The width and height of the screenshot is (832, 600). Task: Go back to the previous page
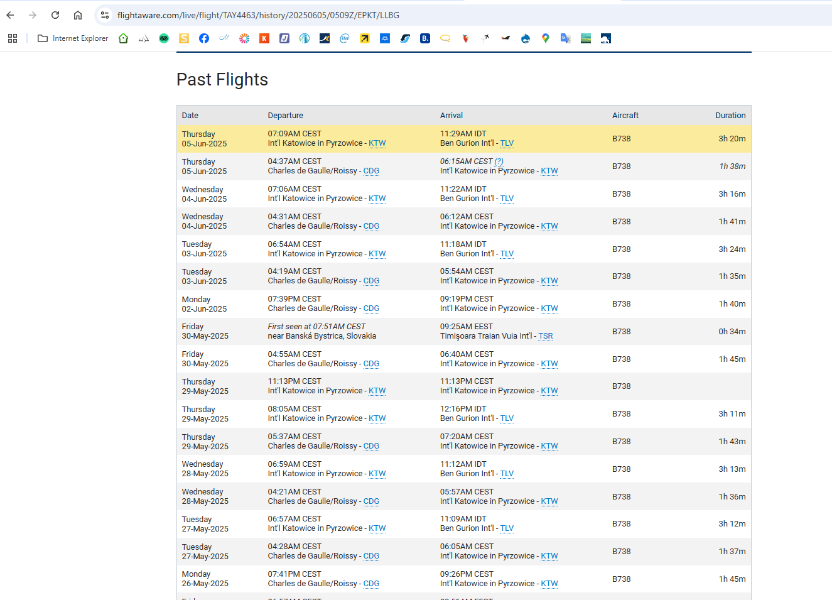pyautogui.click(x=10, y=15)
